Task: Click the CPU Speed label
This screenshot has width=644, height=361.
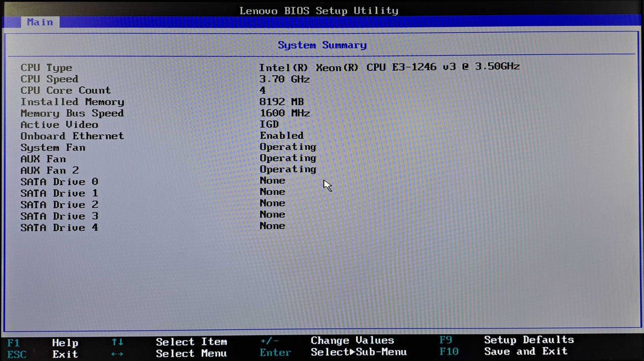Action: pyautogui.click(x=50, y=79)
